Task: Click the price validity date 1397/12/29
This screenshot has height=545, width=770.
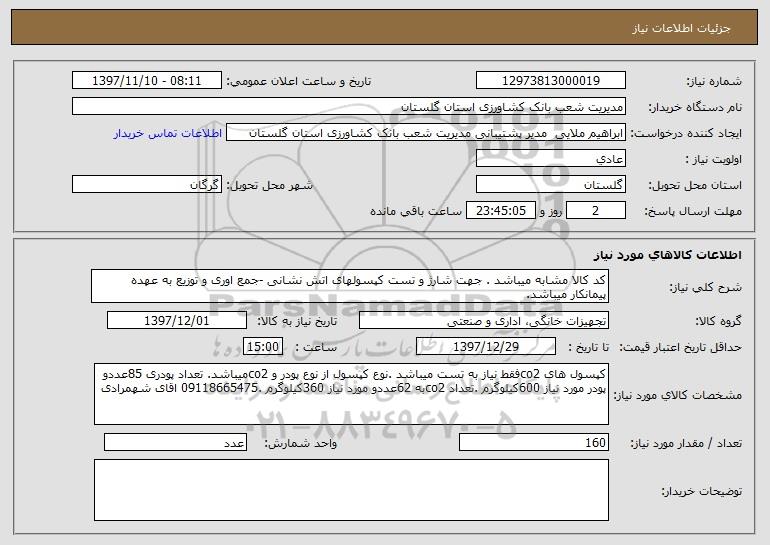Action: point(486,347)
